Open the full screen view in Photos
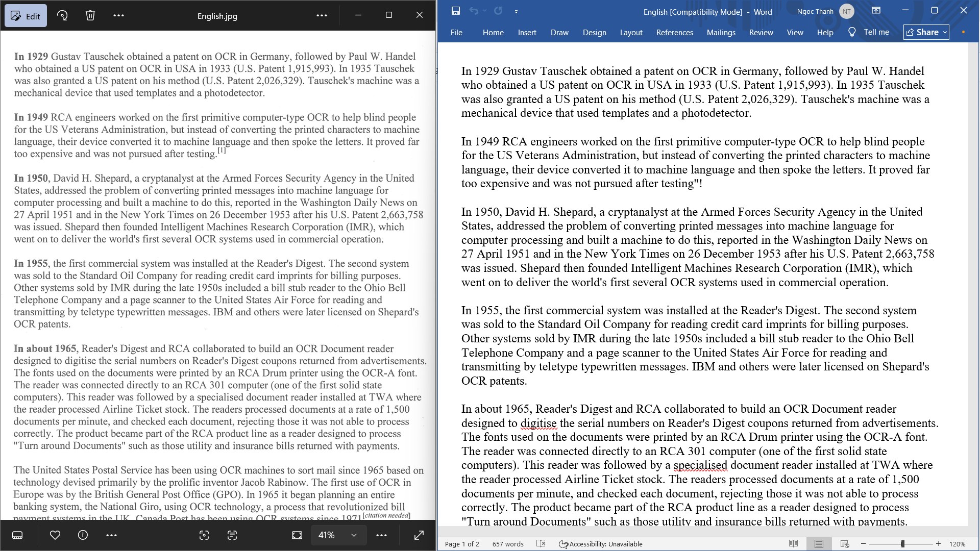The height and width of the screenshot is (551, 980). (x=419, y=535)
